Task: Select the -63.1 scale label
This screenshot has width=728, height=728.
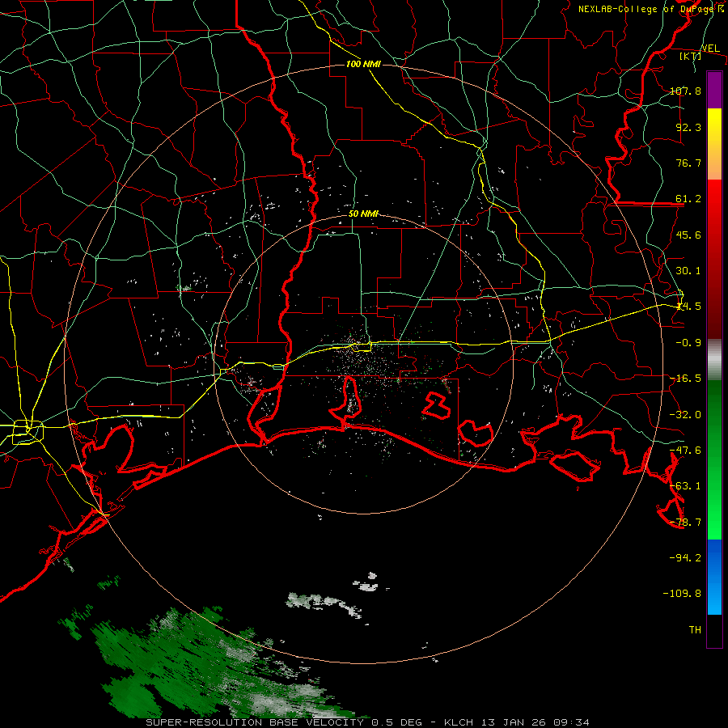Action: click(x=685, y=486)
